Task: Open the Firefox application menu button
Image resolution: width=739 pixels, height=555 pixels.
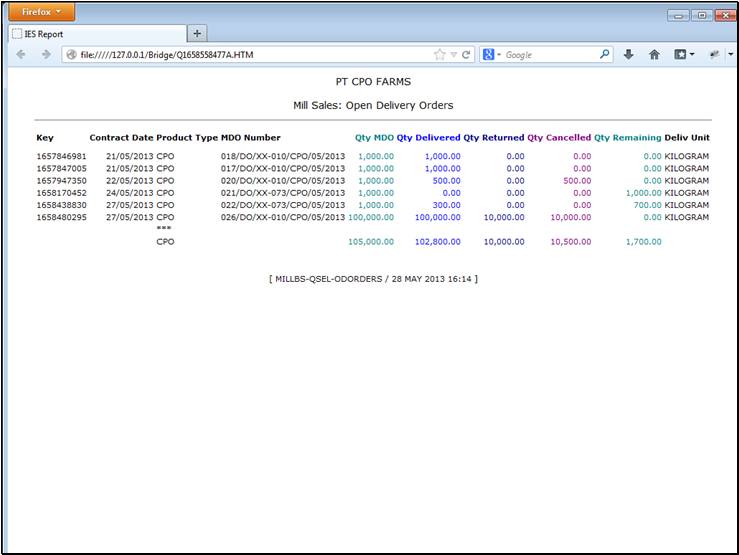Action: [x=41, y=12]
